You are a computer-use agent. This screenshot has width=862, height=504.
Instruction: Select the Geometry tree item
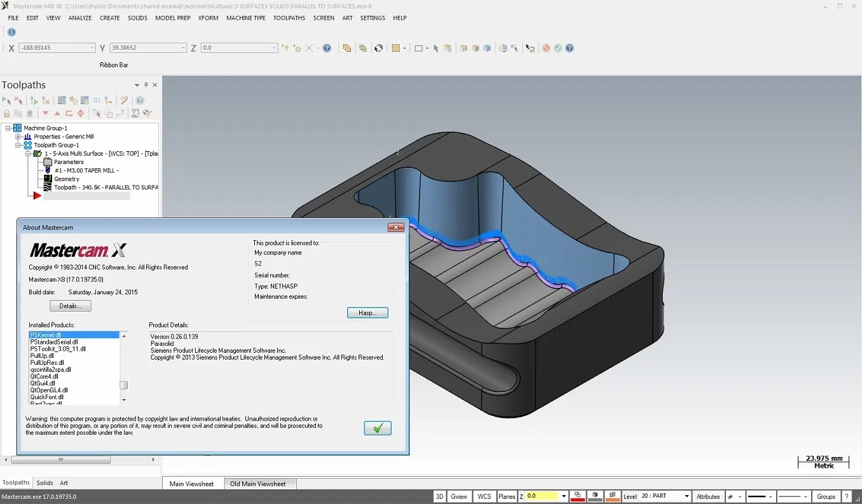(66, 179)
